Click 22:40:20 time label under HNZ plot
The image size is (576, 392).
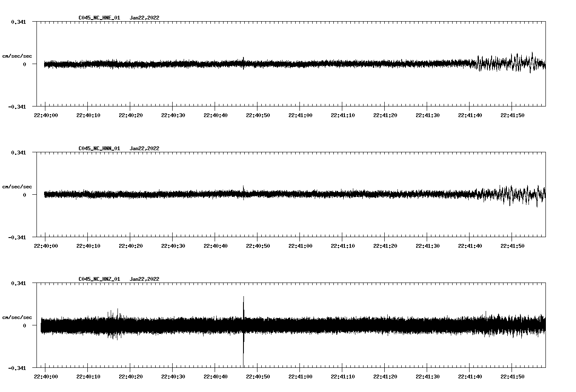pos(131,377)
